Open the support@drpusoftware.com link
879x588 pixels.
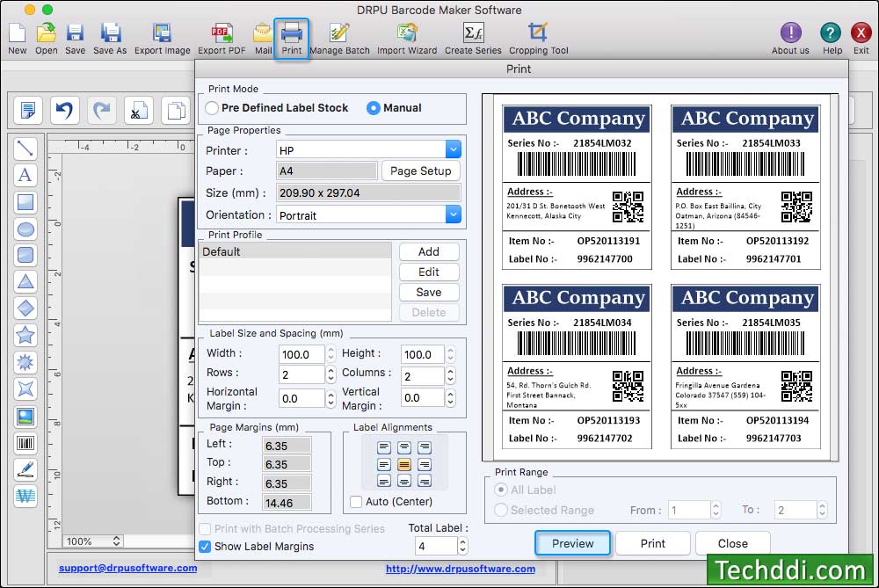tap(127, 568)
